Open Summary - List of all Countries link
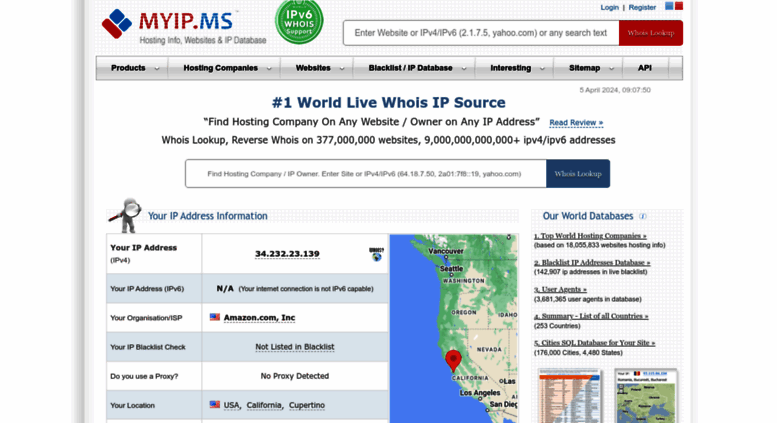Viewport: 777px width, 423px height. point(591,316)
